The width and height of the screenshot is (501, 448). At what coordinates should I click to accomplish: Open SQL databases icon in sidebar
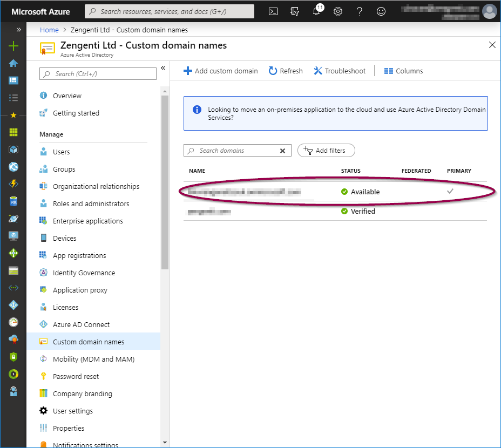(x=13, y=201)
